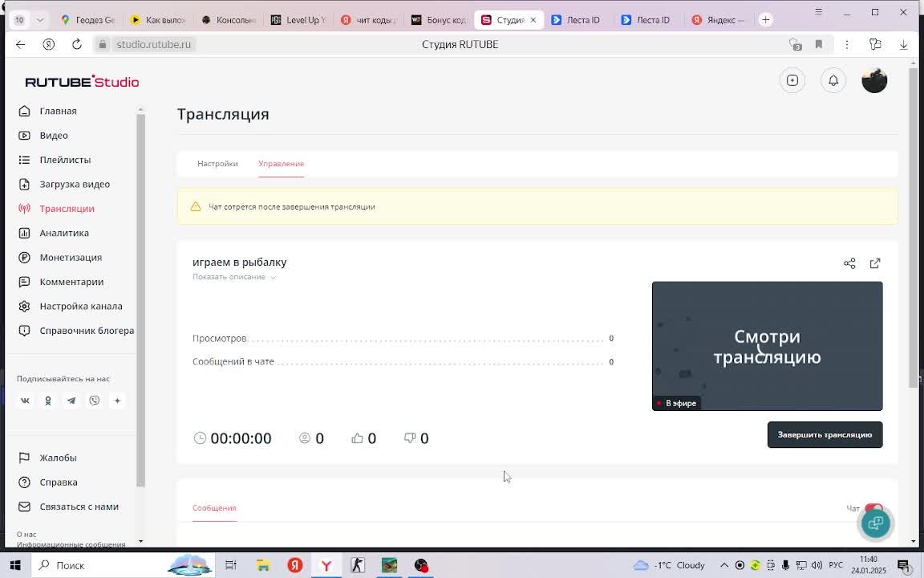Click the РУС language indicator
924x578 pixels.
[x=835, y=566]
